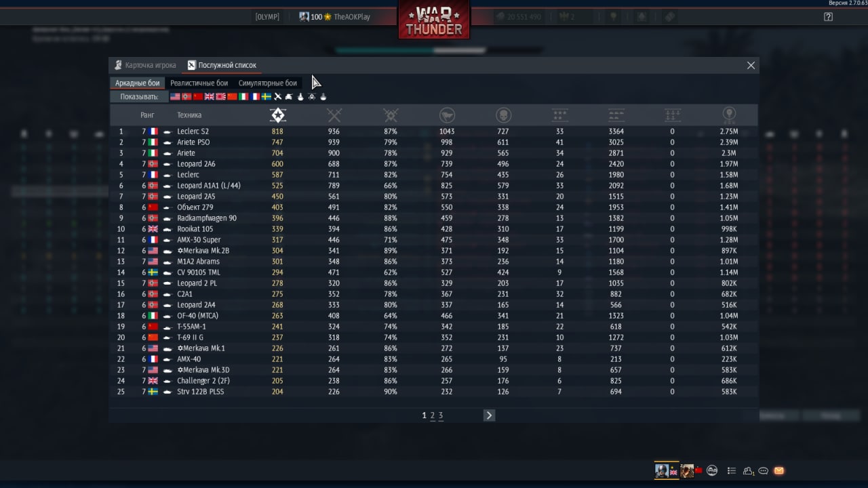The height and width of the screenshot is (488, 868).
Task: Sort by Техника column header
Action: 189,115
